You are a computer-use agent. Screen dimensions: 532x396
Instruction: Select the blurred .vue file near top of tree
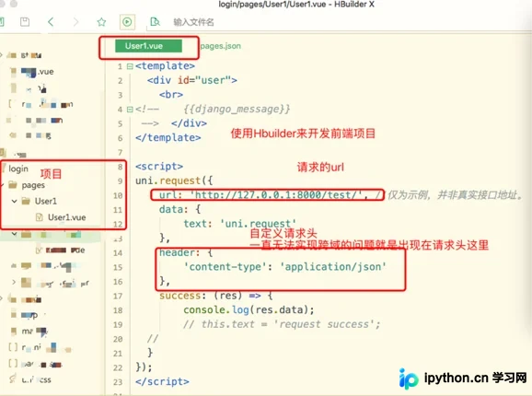(x=38, y=72)
